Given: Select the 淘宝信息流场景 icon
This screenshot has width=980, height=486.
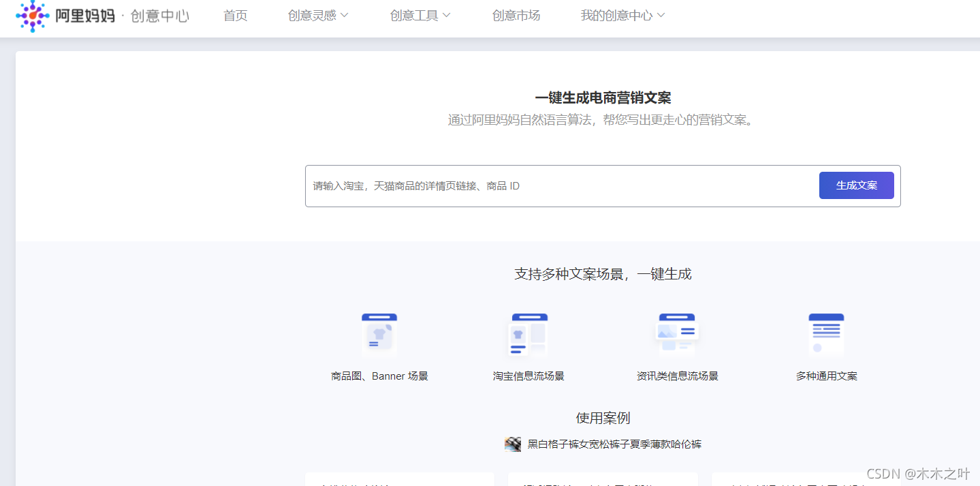Looking at the screenshot, I should pos(529,334).
